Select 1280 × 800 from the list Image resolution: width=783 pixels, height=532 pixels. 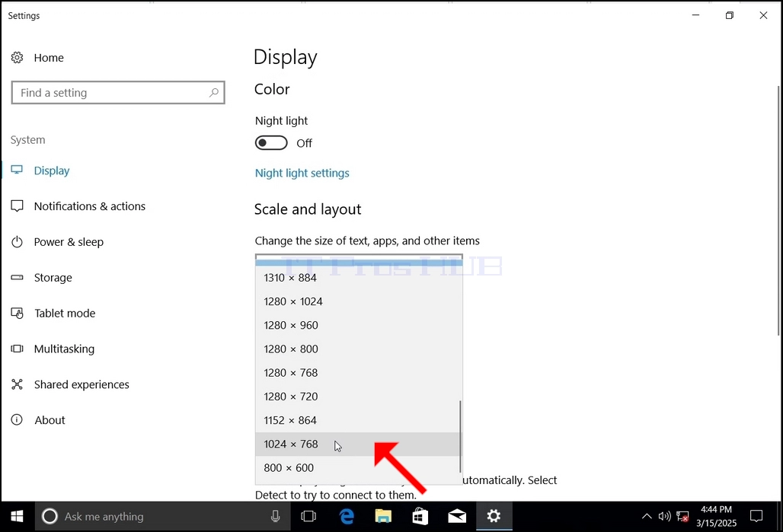pos(357,349)
